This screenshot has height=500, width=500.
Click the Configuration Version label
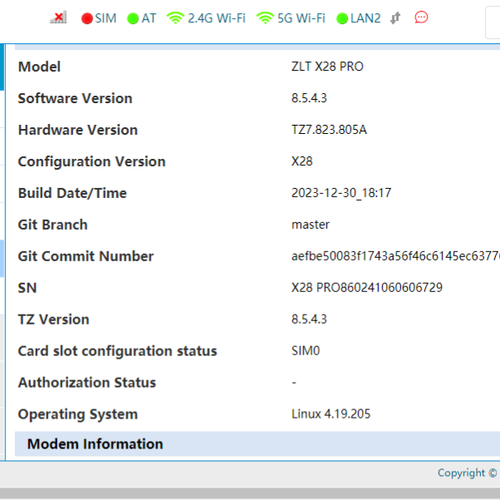(92, 162)
